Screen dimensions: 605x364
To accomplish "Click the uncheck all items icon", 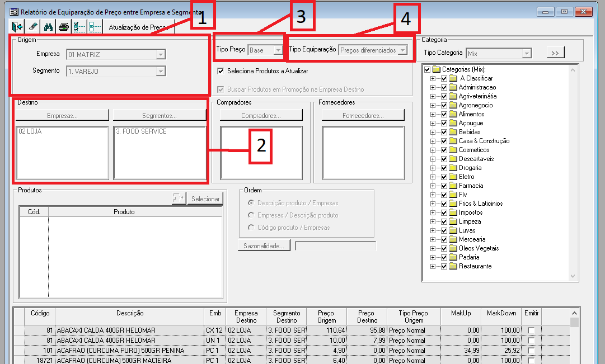I will click(95, 27).
